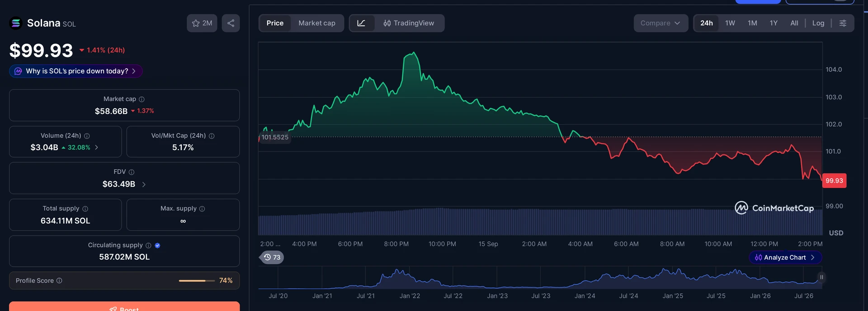Click the $3.04B volume value
Screen dimensions: 868x311
(44, 147)
